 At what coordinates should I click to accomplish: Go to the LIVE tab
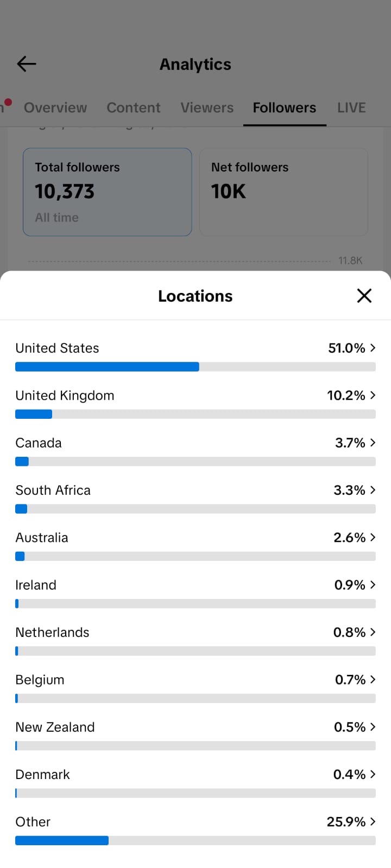[x=351, y=107]
